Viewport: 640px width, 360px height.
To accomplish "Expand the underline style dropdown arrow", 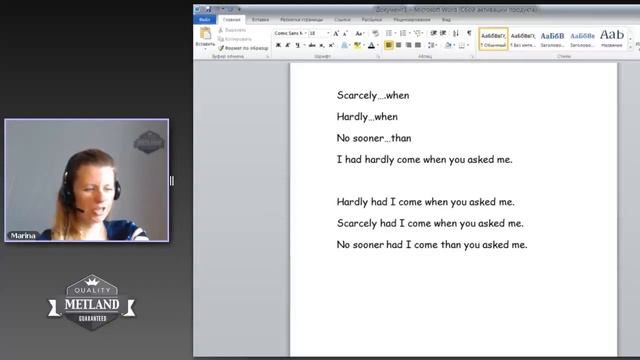I will [304, 45].
